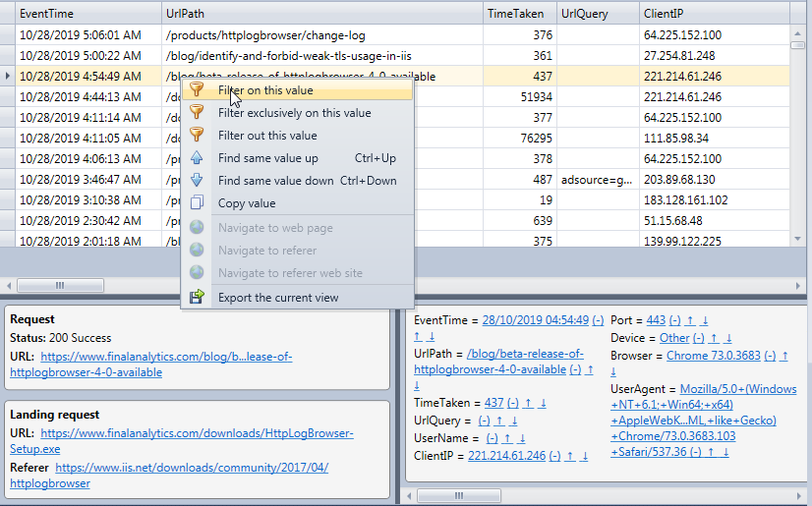The height and width of the screenshot is (506, 812).
Task: Click up arrow after Safari/537.36 UserAgent
Action: (711, 452)
